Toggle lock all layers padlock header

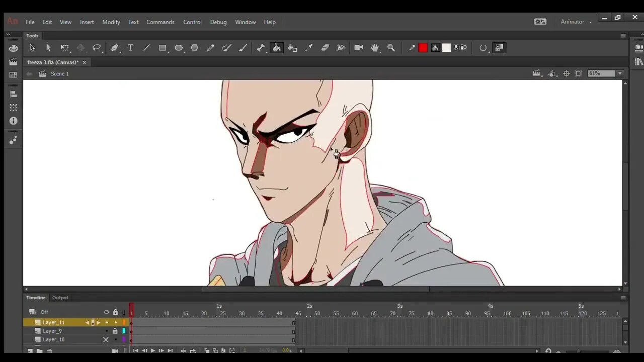coord(115,312)
